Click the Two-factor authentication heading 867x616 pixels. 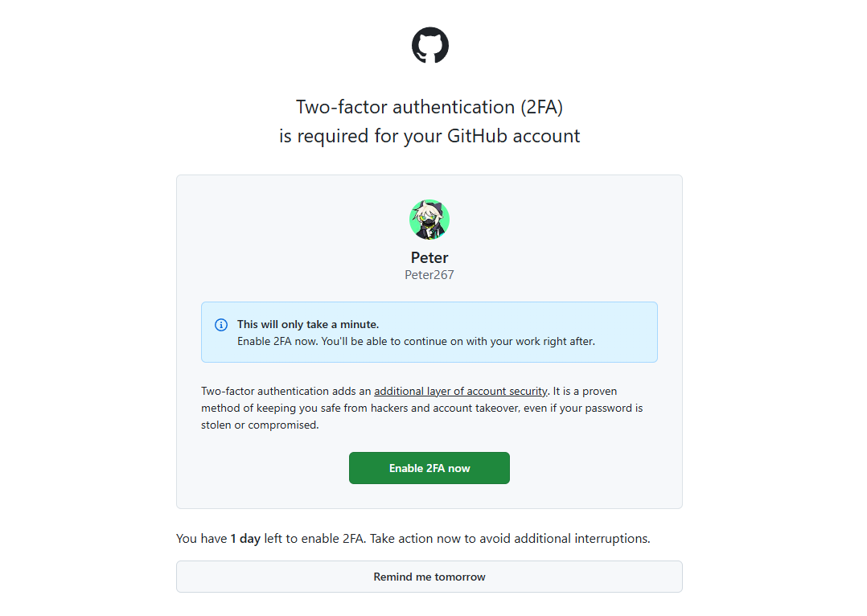point(429,106)
